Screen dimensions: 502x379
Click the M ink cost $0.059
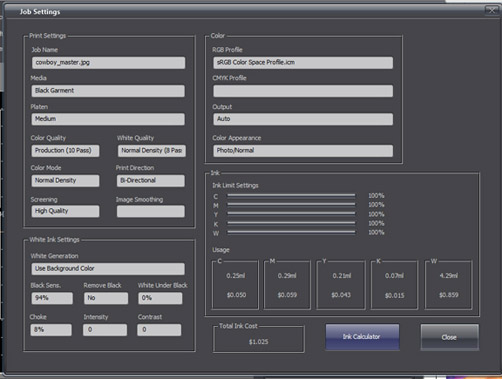pos(287,295)
